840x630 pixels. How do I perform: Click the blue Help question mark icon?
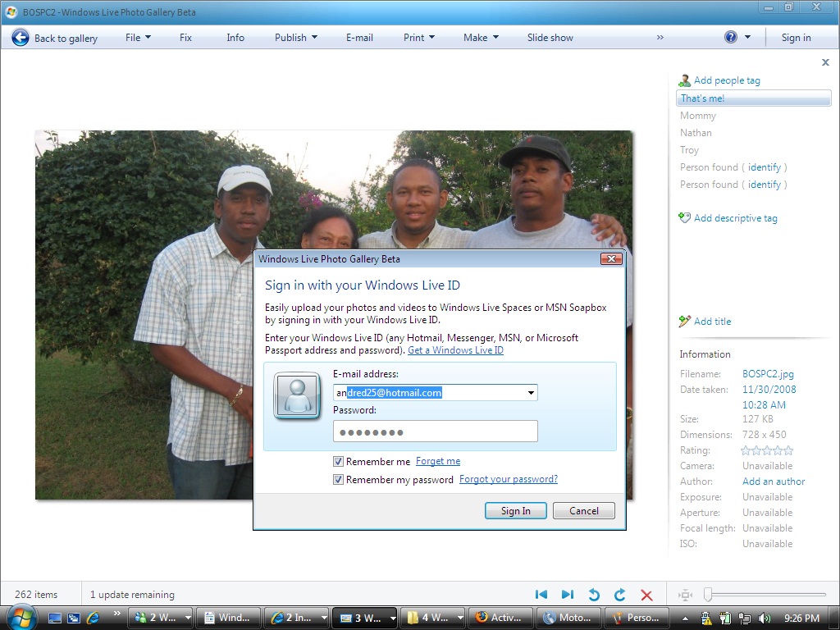pos(731,37)
